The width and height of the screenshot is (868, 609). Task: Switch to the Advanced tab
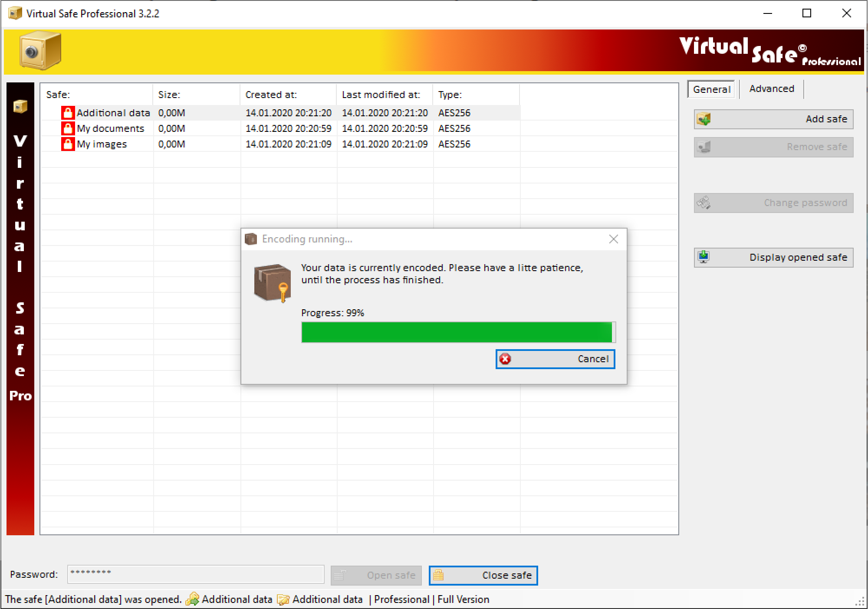coord(771,88)
